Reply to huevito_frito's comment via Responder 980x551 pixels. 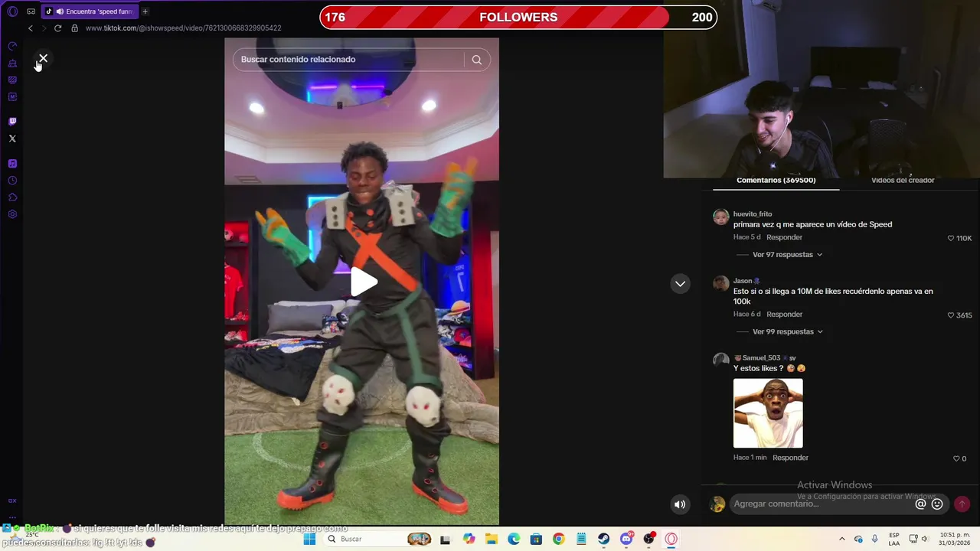tap(785, 237)
